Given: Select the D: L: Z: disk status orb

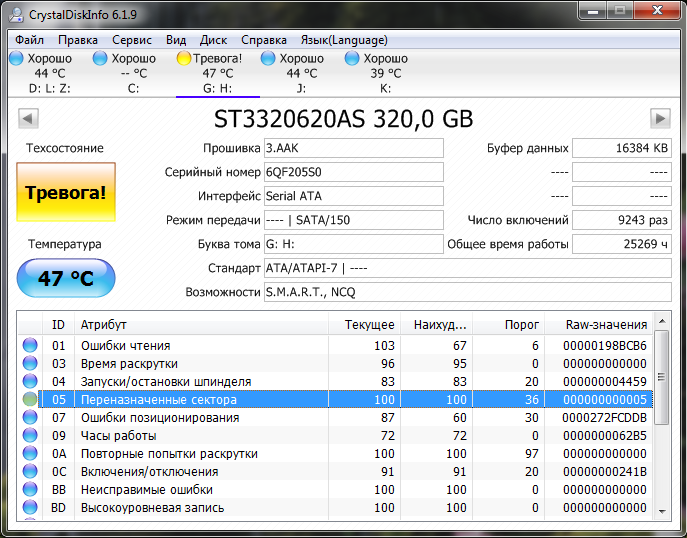Looking at the screenshot, I should (x=16, y=59).
